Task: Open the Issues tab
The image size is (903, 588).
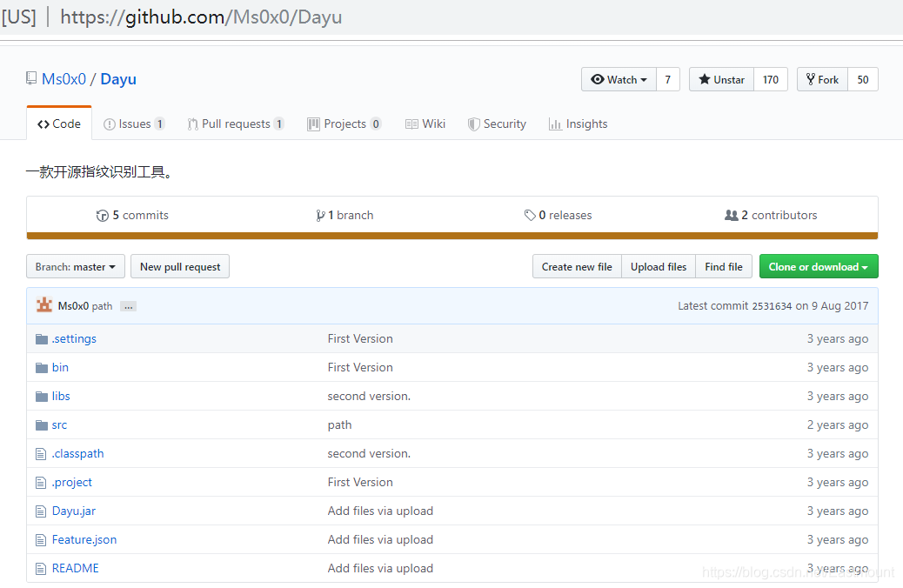Action: click(134, 124)
